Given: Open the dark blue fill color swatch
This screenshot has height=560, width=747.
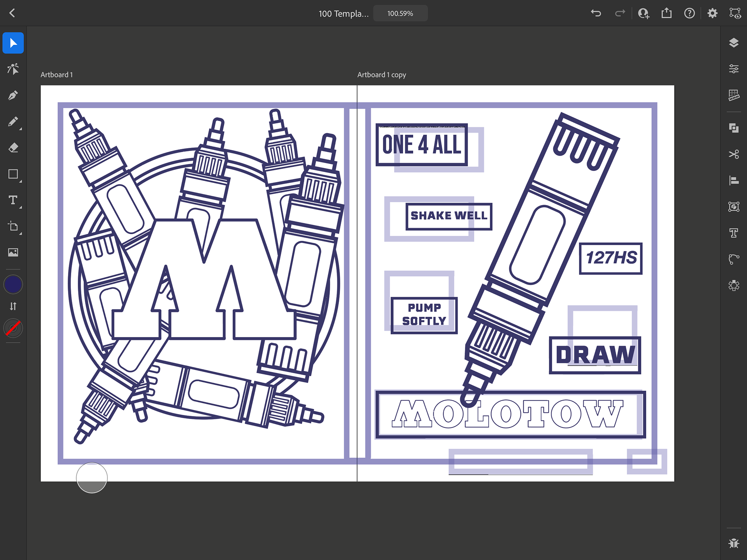Looking at the screenshot, I should pyautogui.click(x=13, y=284).
